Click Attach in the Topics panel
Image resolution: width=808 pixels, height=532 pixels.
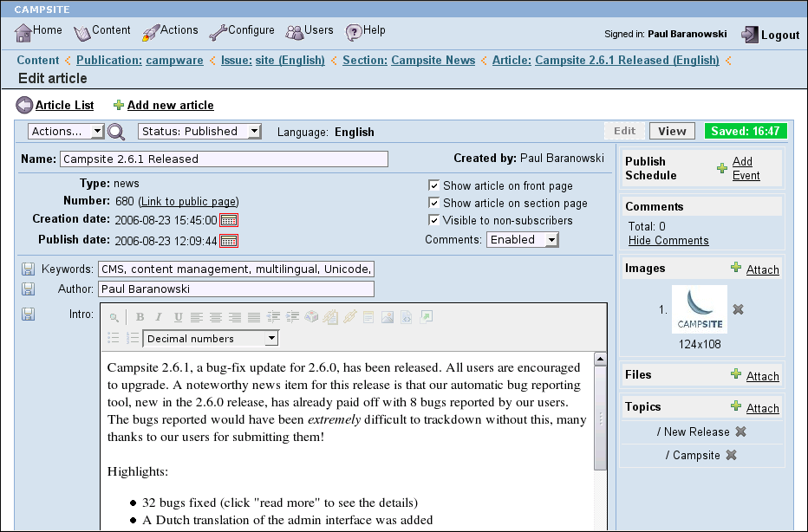pyautogui.click(x=763, y=408)
